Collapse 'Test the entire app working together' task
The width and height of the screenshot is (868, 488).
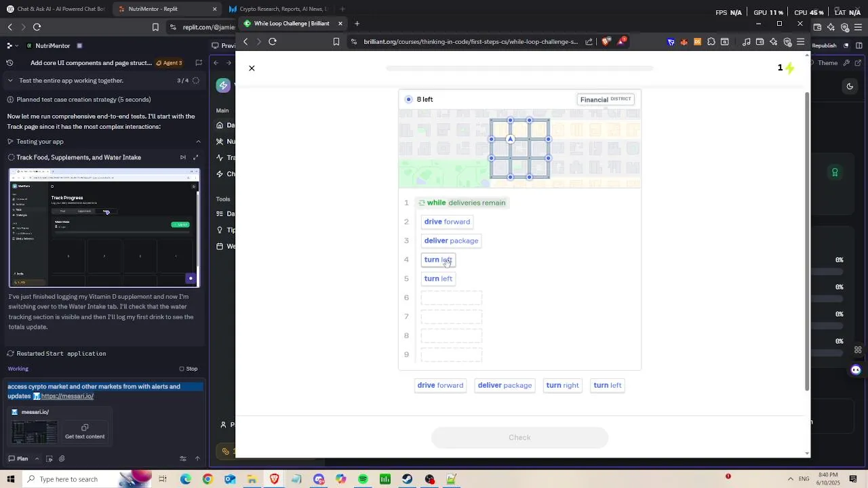[10, 81]
